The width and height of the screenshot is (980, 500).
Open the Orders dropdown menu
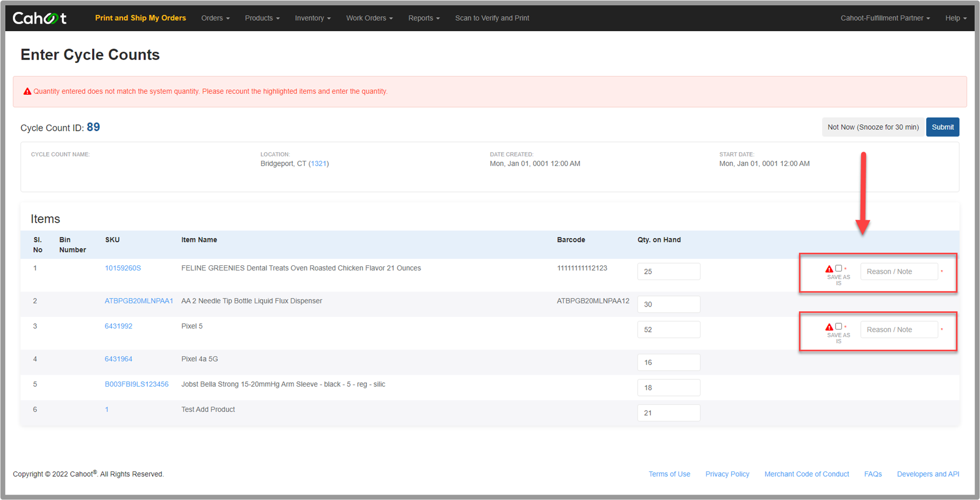tap(215, 18)
